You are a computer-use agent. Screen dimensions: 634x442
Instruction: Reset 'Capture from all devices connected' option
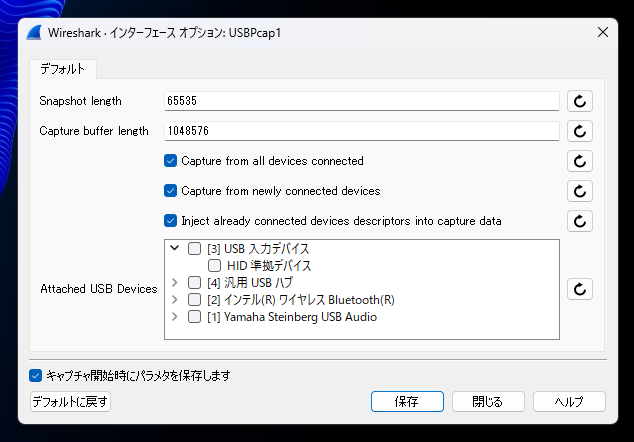pos(580,161)
